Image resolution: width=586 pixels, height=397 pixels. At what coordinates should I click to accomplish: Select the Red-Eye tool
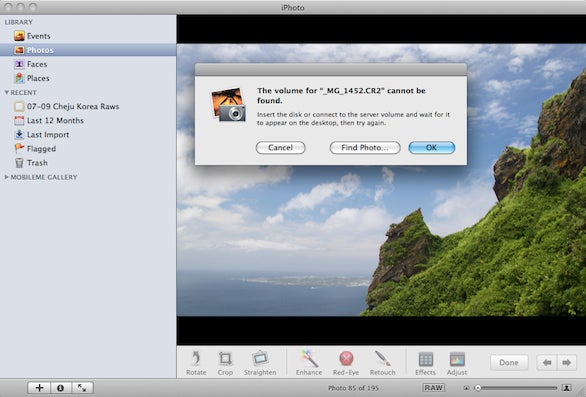[x=346, y=363]
